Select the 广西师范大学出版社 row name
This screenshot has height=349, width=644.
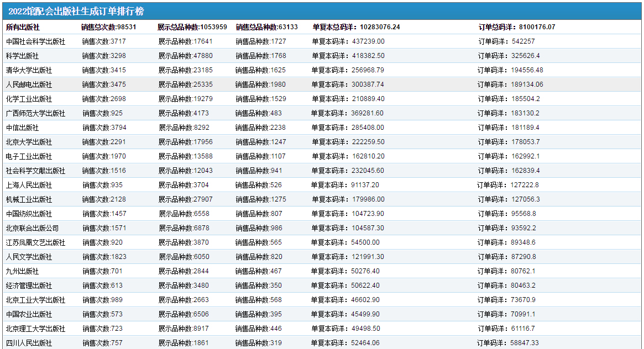pyautogui.click(x=35, y=113)
